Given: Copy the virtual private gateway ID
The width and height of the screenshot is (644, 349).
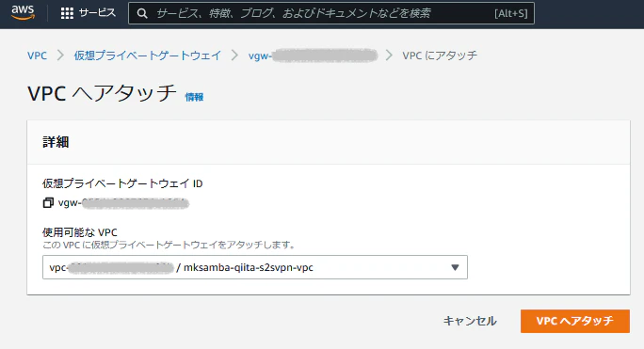Looking at the screenshot, I should [x=48, y=203].
